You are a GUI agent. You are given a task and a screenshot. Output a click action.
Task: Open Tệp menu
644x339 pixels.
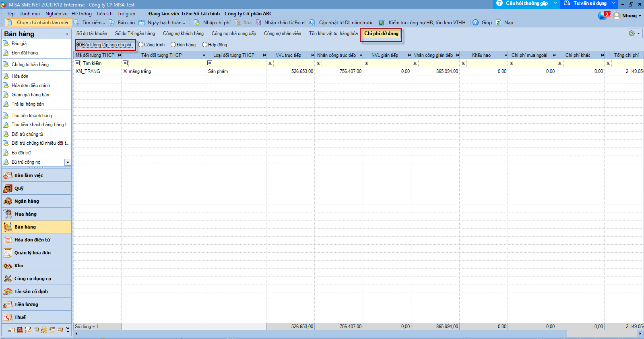10,14
